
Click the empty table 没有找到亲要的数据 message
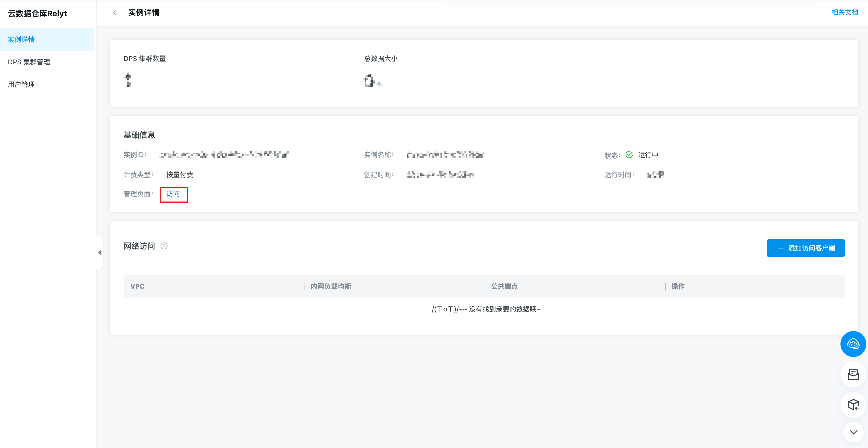(x=486, y=309)
